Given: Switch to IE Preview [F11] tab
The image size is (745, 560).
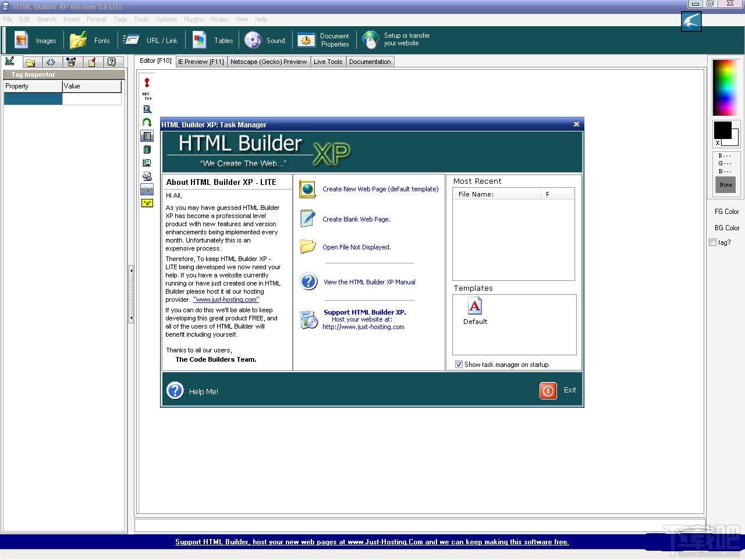Looking at the screenshot, I should (201, 62).
